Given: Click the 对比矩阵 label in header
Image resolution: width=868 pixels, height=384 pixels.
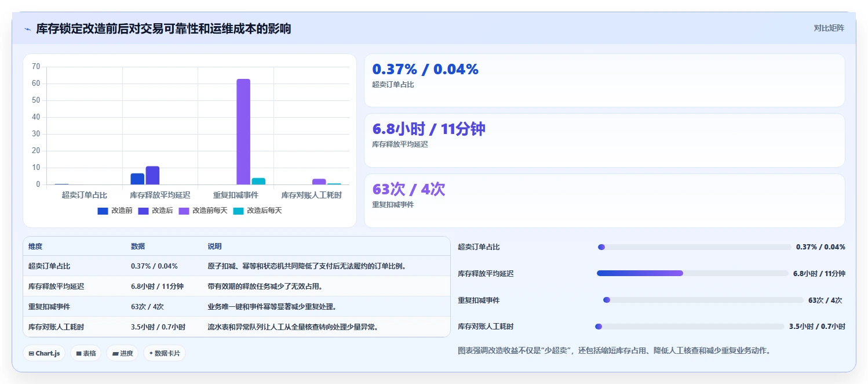Looking at the screenshot, I should (829, 28).
